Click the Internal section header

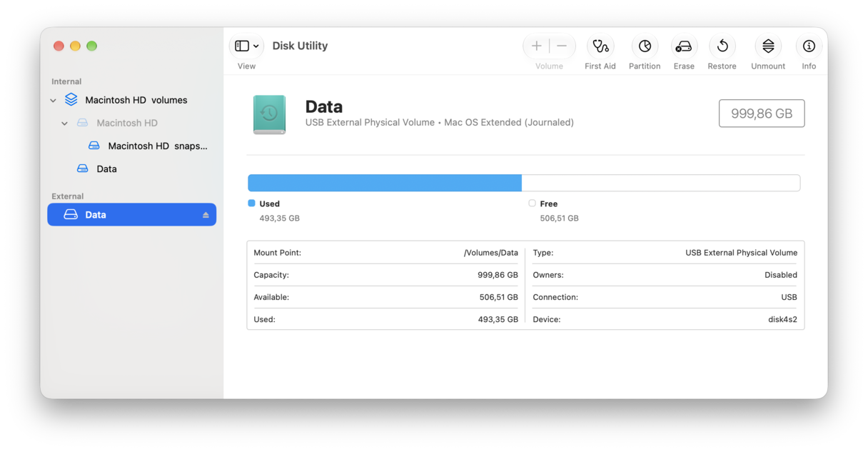point(66,81)
